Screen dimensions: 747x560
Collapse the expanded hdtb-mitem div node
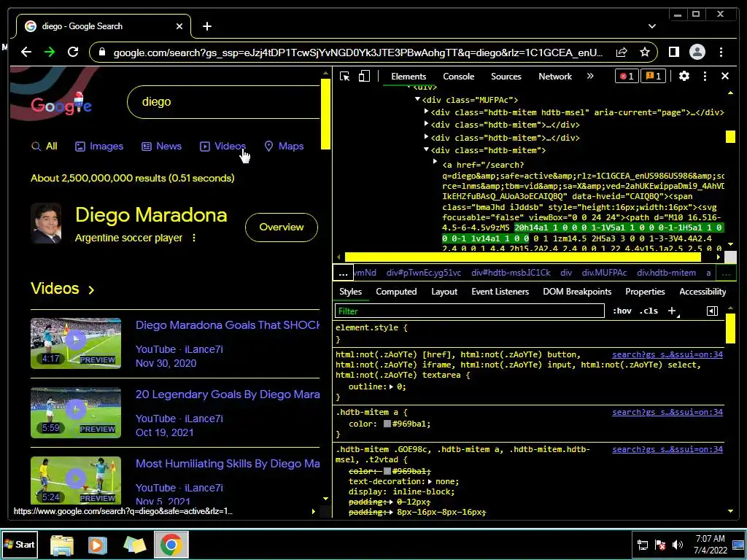426,149
